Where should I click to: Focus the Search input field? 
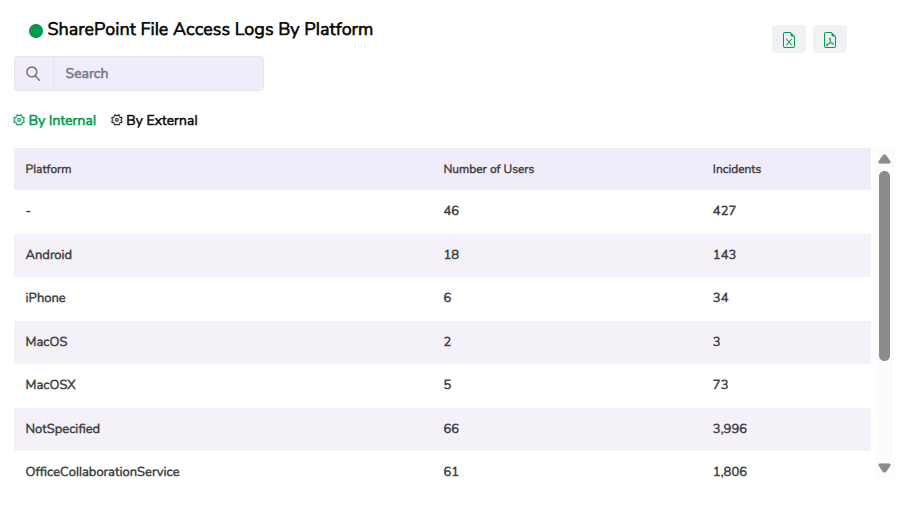point(158,74)
